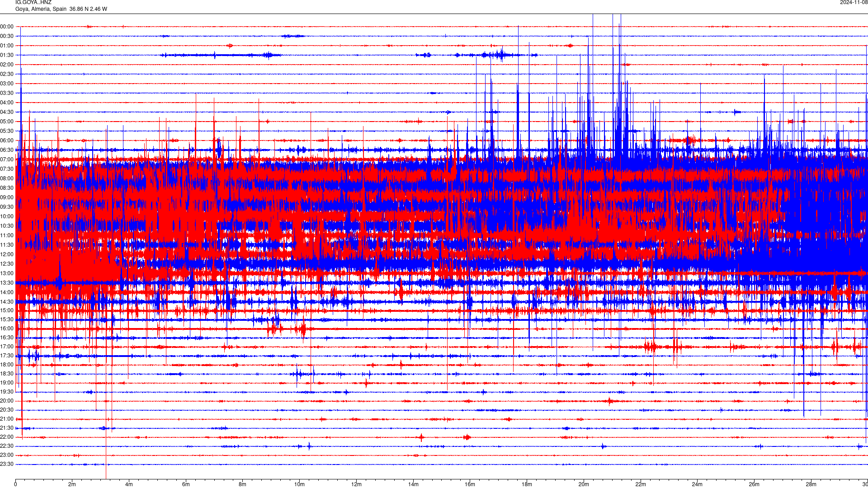The width and height of the screenshot is (868, 488).
Task: Select the 01:30 time row label
Action: (7, 55)
